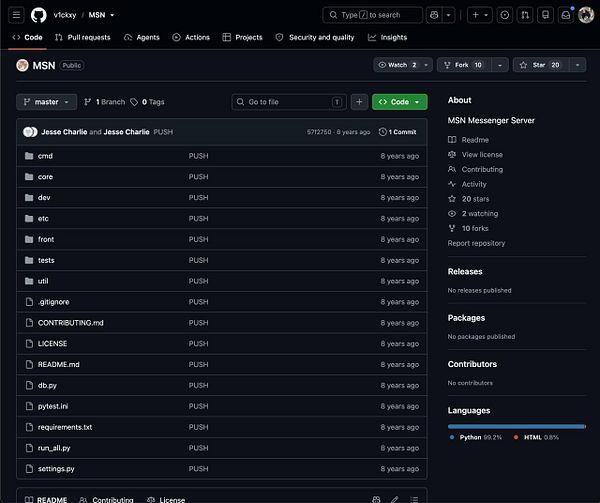Click the MSN repository owner avatar
This screenshot has width=600, height=503.
(22, 65)
